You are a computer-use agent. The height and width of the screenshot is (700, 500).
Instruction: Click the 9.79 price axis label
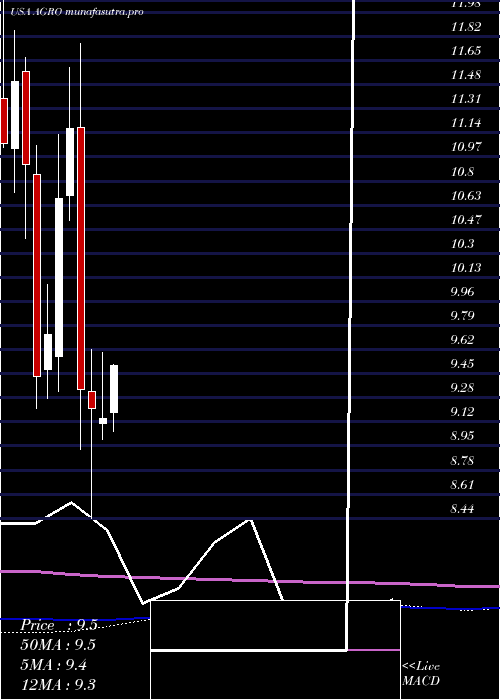coord(462,316)
